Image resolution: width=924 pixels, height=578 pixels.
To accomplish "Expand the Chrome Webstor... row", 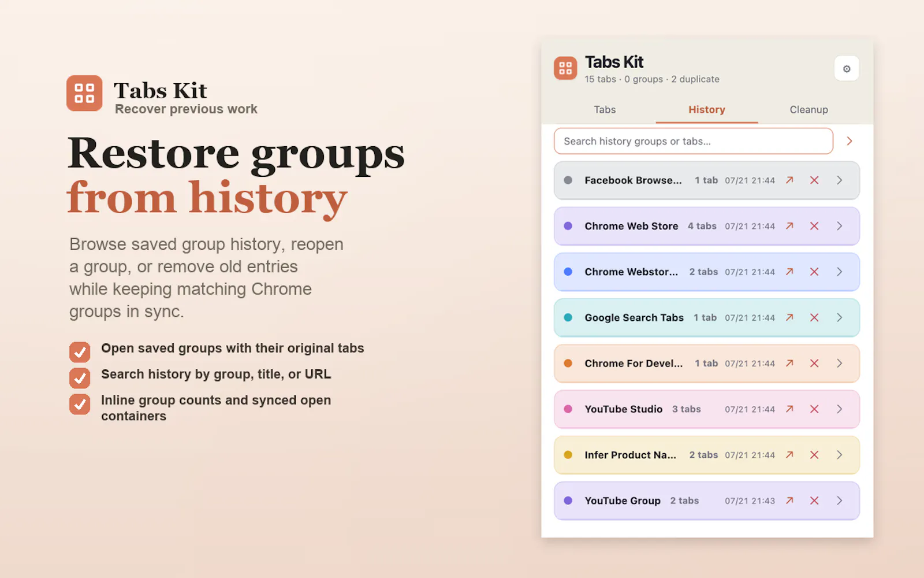I will [840, 272].
